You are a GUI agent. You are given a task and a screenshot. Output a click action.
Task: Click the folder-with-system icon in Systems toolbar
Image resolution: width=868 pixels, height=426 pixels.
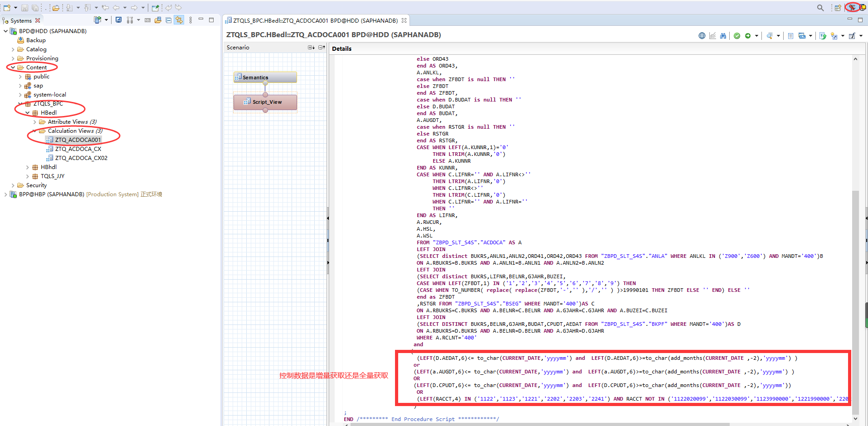(158, 20)
